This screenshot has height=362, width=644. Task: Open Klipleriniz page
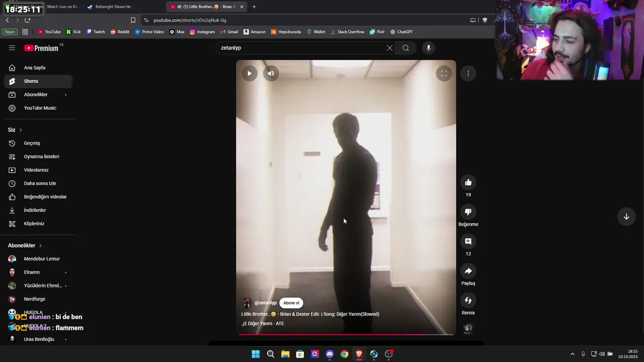pos(38,224)
